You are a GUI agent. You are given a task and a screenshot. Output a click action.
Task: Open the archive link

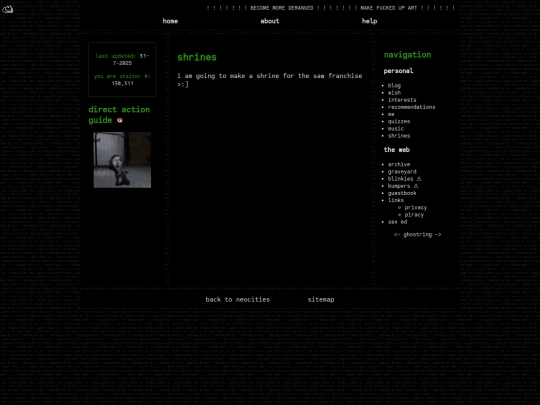(399, 165)
